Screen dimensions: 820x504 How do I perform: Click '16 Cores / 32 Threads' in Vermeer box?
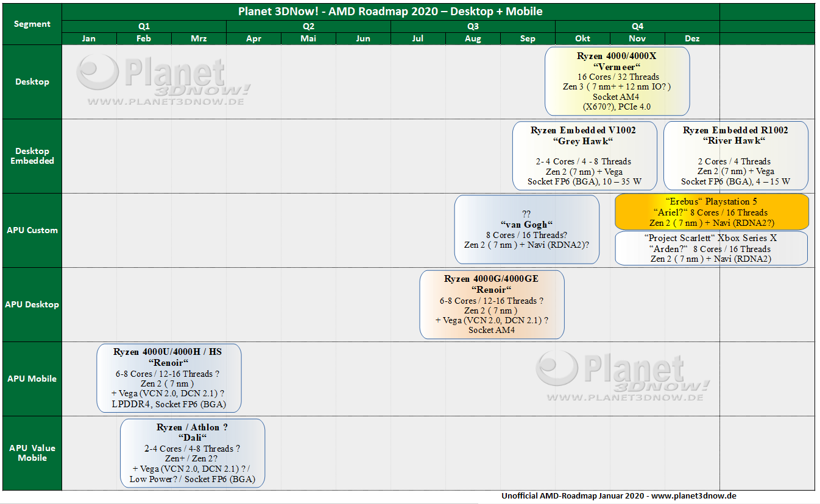pyautogui.click(x=618, y=77)
